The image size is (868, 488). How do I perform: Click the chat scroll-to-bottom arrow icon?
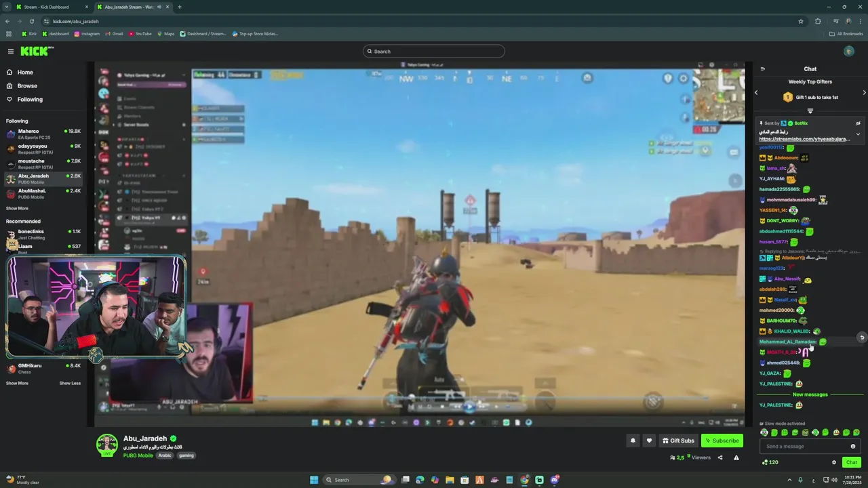(862, 338)
